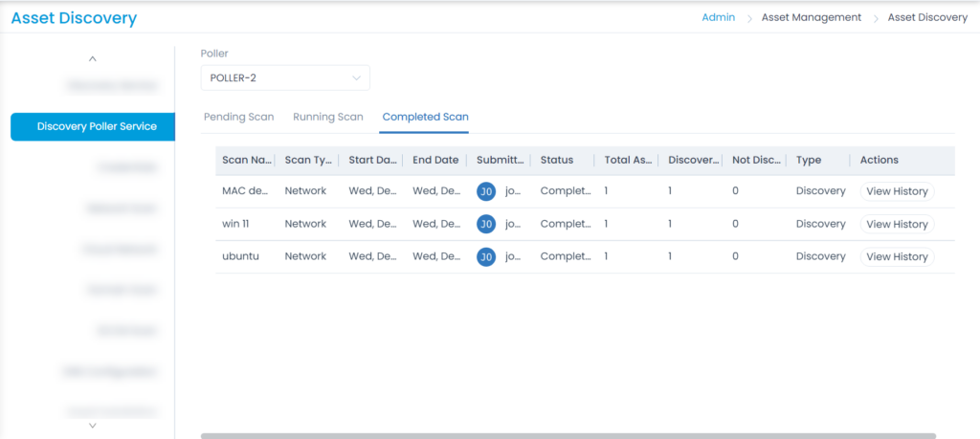
Task: Switch to the Pending Scan tab
Action: pos(238,117)
